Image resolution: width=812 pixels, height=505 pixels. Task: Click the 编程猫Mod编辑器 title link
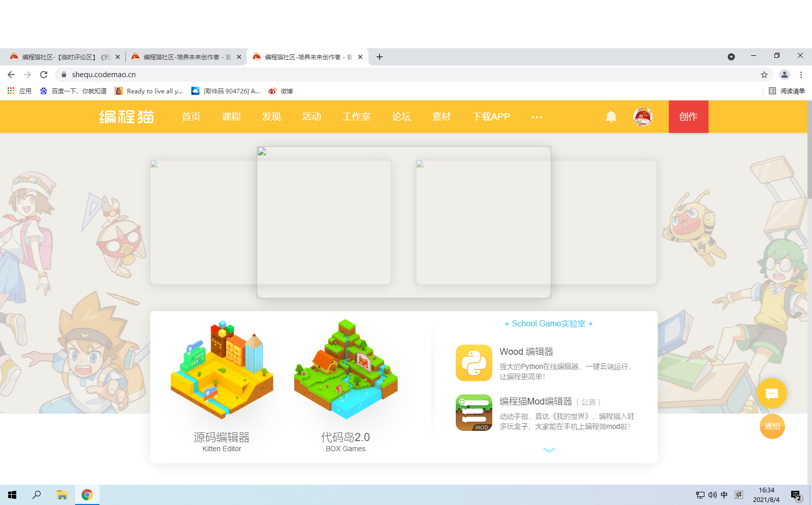535,401
